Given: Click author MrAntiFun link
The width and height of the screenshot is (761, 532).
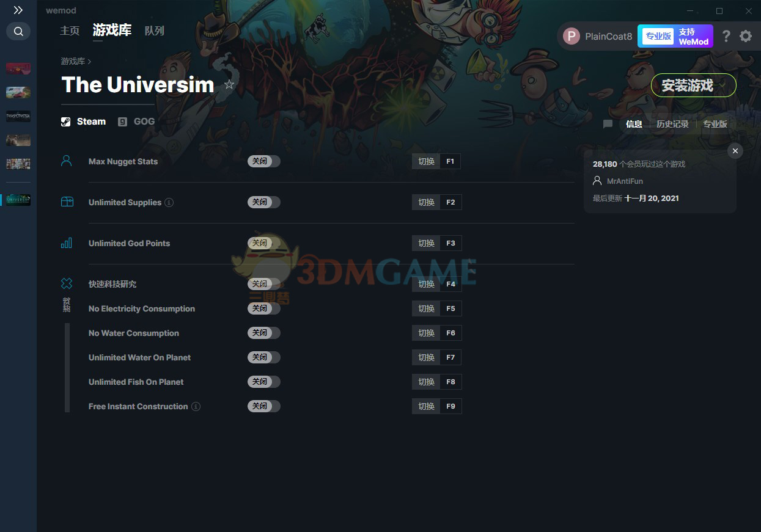Looking at the screenshot, I should [625, 181].
